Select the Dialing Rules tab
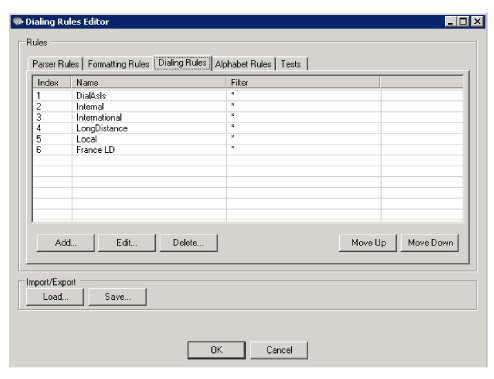This screenshot has width=494, height=379. pos(182,63)
